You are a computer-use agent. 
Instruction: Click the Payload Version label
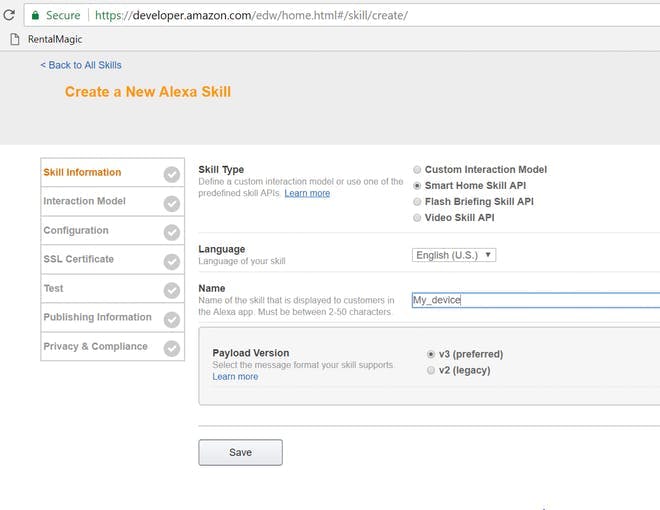[251, 353]
